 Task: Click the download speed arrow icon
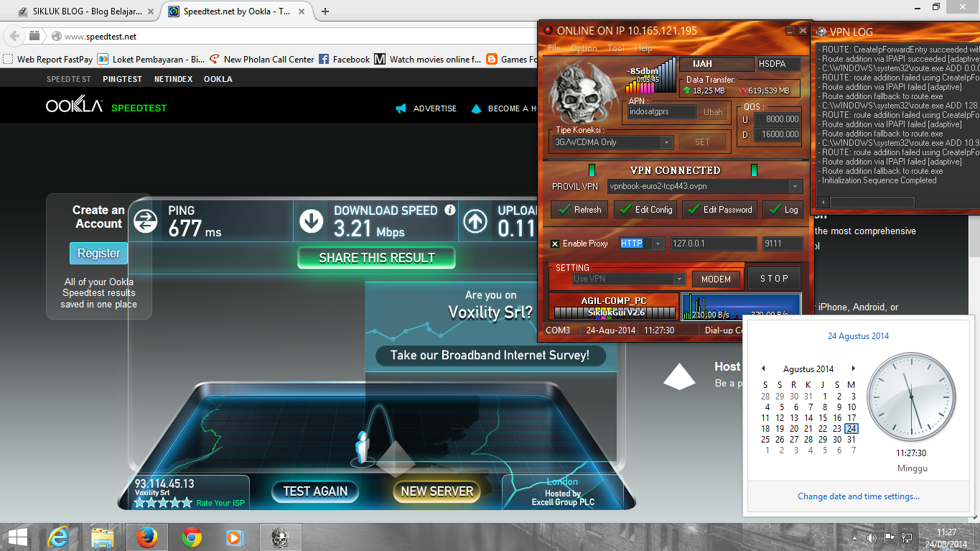pos(312,221)
